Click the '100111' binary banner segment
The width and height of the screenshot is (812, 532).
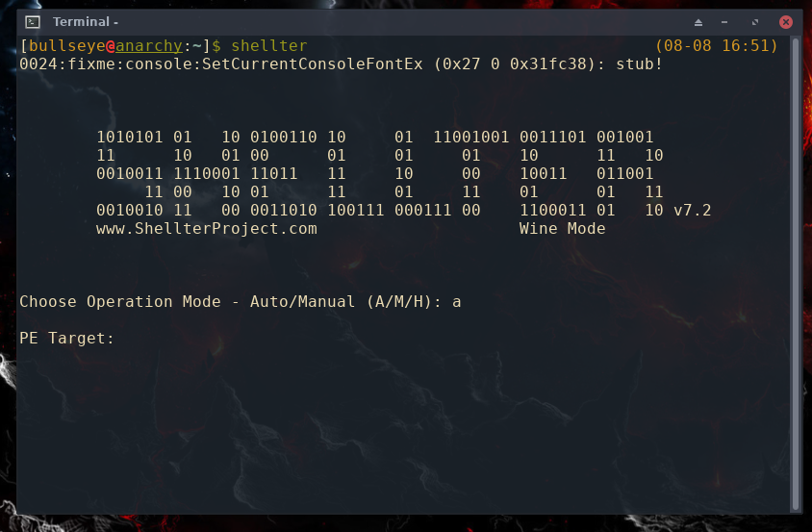356,211
